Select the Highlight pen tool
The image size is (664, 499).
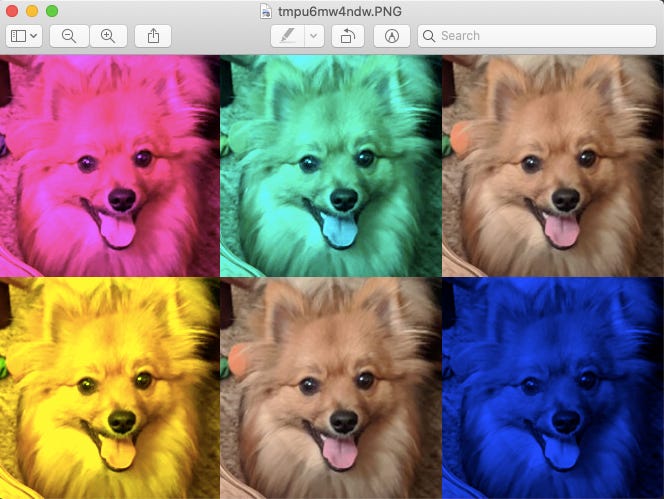pyautogui.click(x=288, y=36)
